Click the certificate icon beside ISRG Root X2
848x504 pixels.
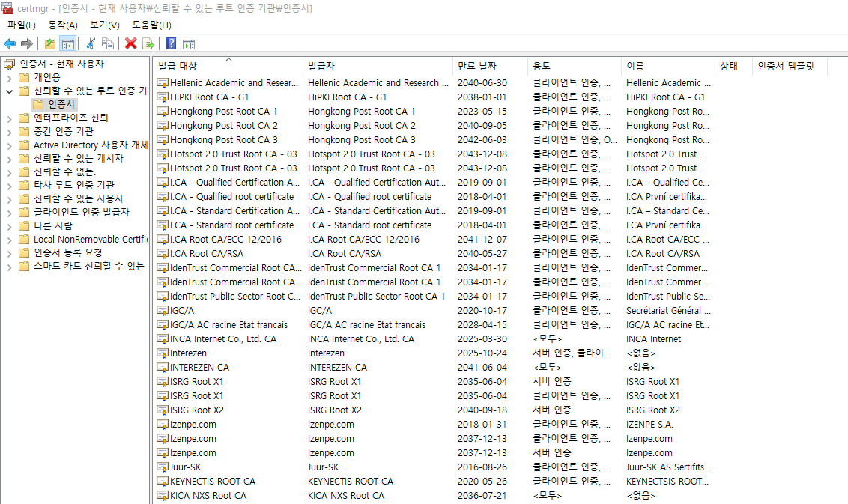point(163,410)
